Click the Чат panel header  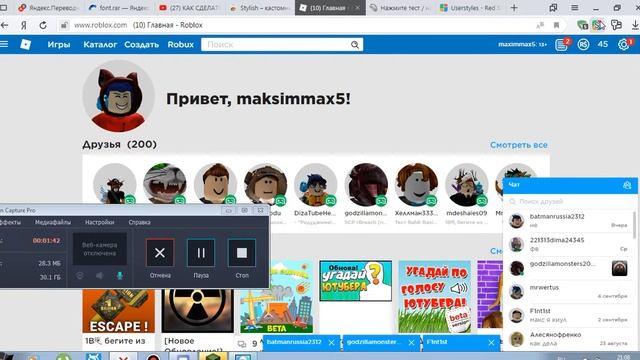[x=570, y=185]
